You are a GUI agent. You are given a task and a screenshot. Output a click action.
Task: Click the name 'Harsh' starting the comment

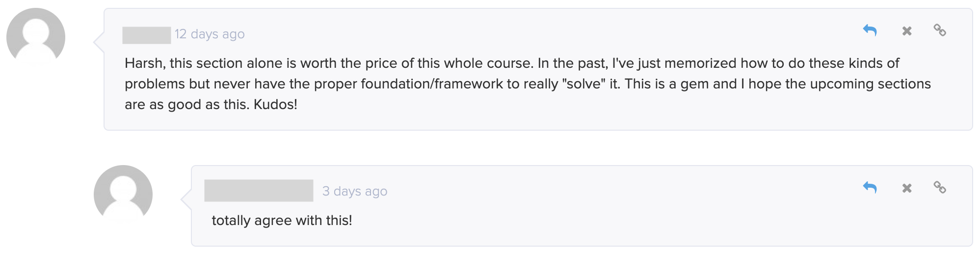coord(143,63)
